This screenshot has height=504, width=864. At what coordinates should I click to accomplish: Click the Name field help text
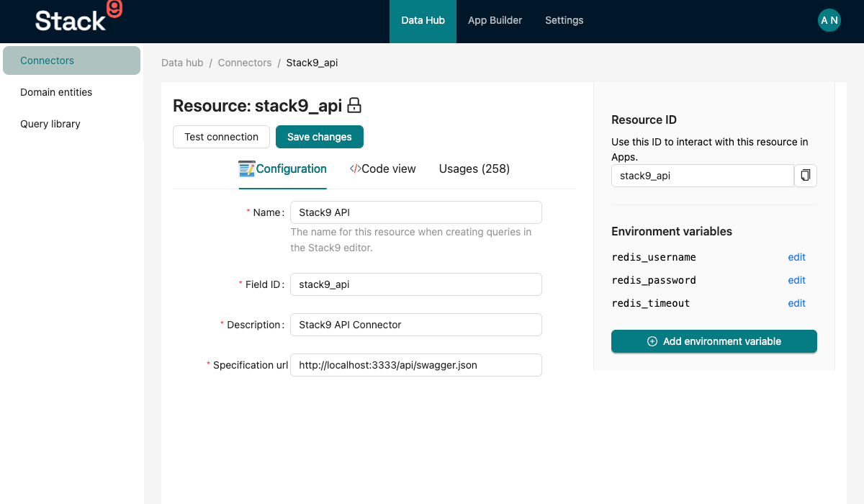click(x=411, y=240)
